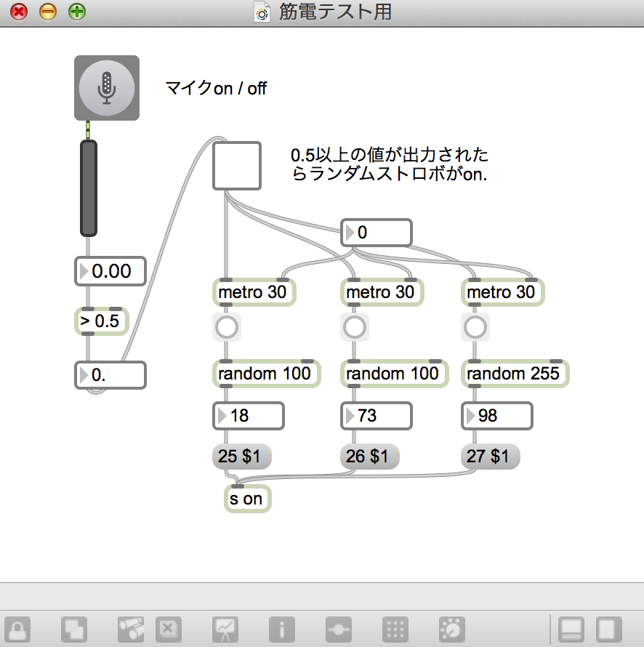Click the lock patcher icon in the bottom toolbar
Screen dimensions: 644x647
(17, 628)
